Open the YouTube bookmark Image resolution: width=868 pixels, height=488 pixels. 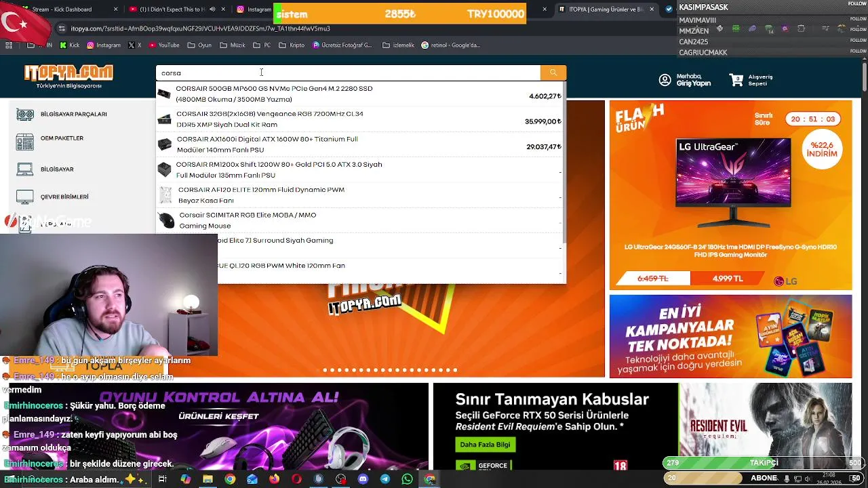point(164,45)
